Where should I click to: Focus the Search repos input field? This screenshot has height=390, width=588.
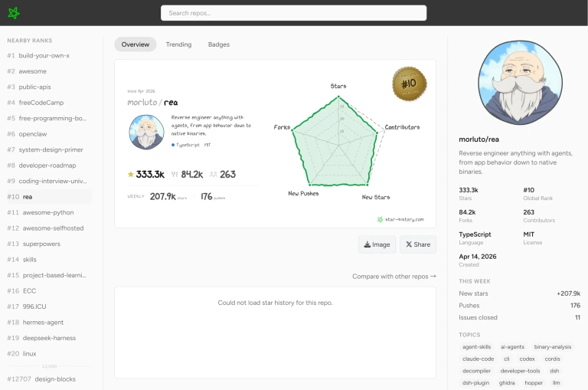pos(293,13)
